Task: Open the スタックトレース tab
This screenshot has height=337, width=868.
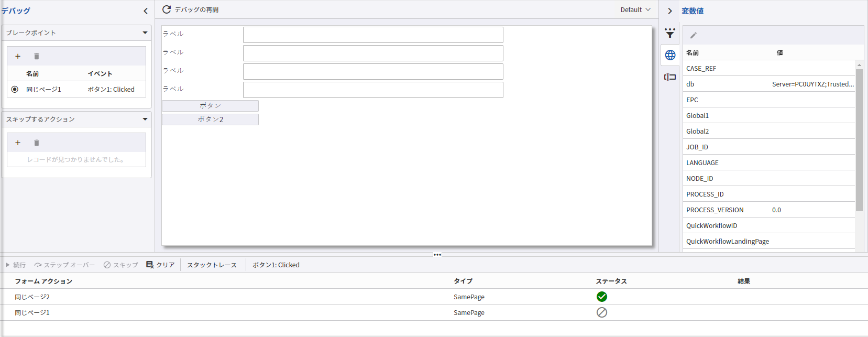Action: [x=212, y=265]
